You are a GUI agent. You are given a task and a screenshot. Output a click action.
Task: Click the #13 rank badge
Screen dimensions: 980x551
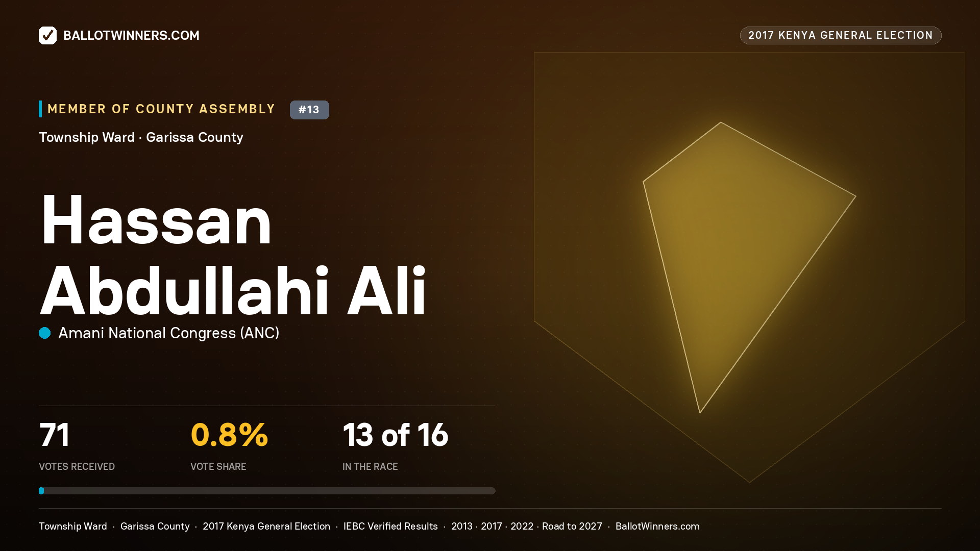[309, 110]
